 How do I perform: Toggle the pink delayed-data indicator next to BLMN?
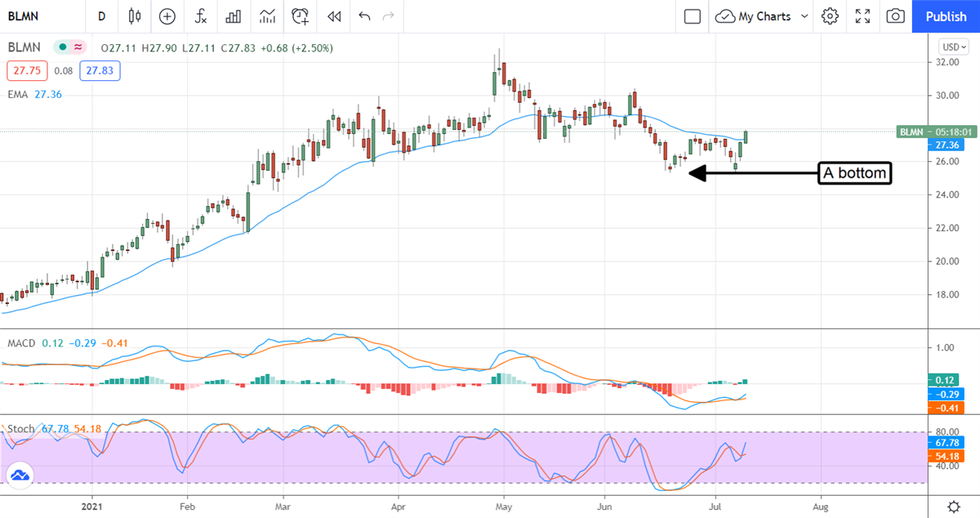(x=78, y=48)
